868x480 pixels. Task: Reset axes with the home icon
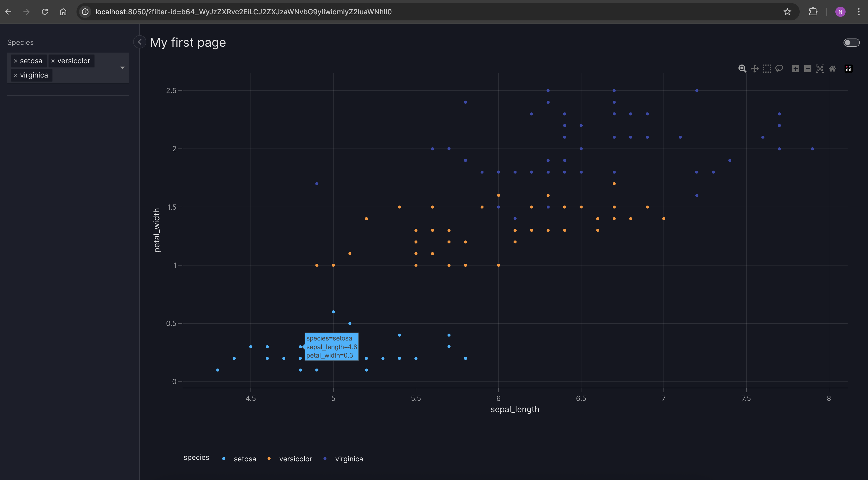(x=832, y=69)
